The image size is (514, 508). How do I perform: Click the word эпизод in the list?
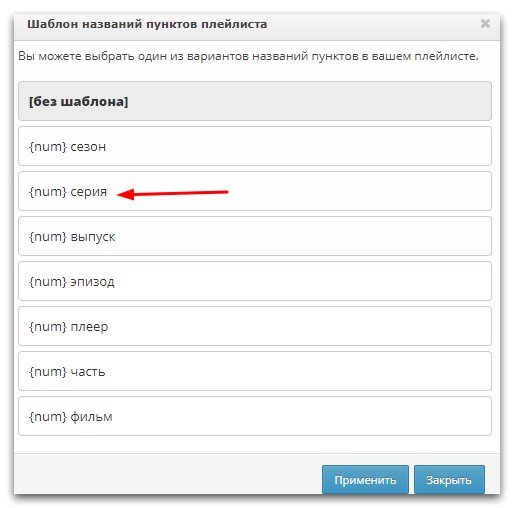click(x=92, y=282)
